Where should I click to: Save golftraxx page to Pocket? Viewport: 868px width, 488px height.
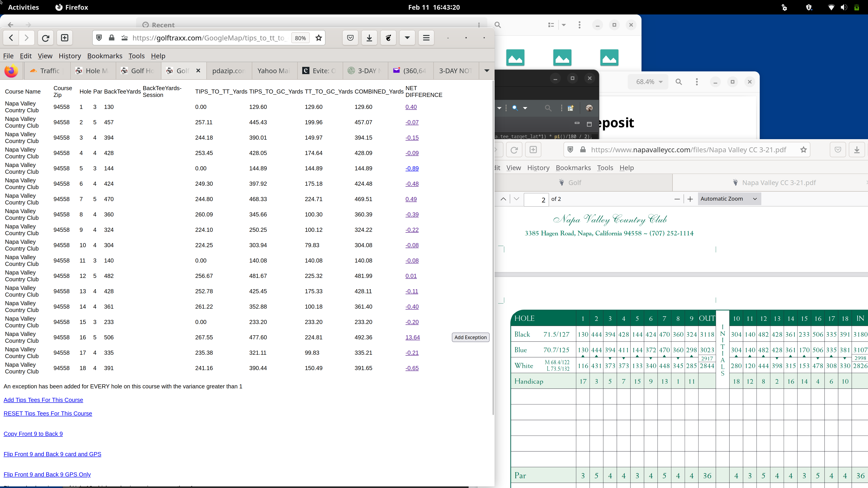click(350, 38)
